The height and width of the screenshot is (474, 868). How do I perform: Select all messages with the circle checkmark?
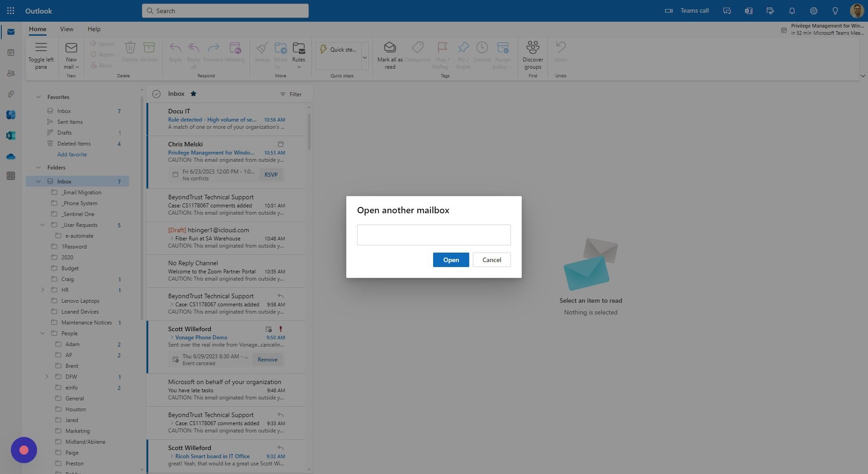point(156,94)
